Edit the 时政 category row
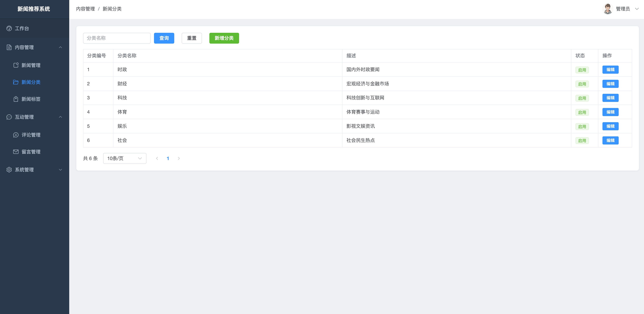This screenshot has height=314, width=644. 611,70
